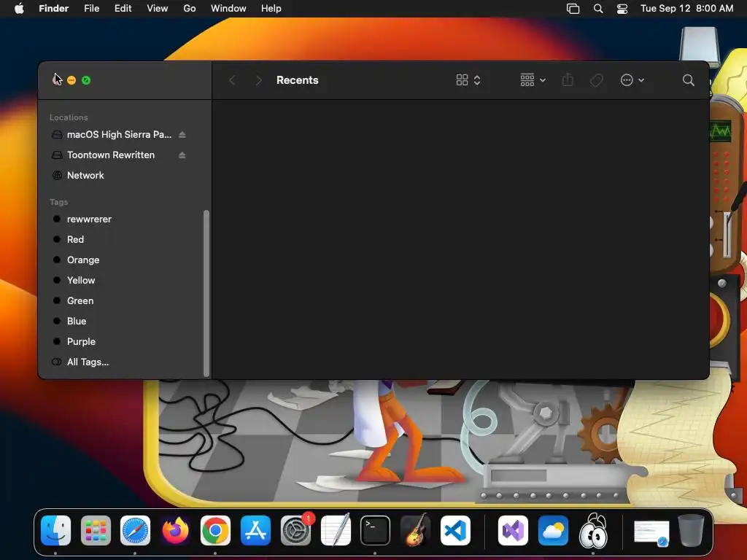
Task: Minimize the Finder window
Action: pyautogui.click(x=71, y=80)
